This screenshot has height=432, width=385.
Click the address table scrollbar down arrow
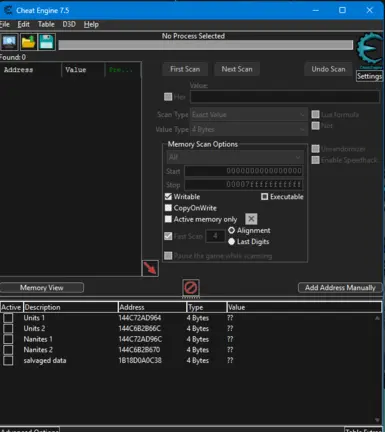point(377,419)
